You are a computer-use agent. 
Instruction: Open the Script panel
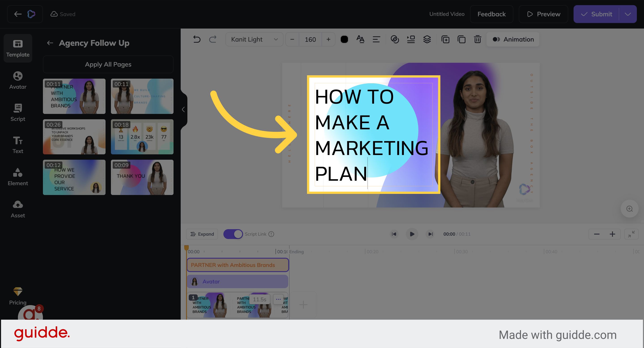click(18, 112)
